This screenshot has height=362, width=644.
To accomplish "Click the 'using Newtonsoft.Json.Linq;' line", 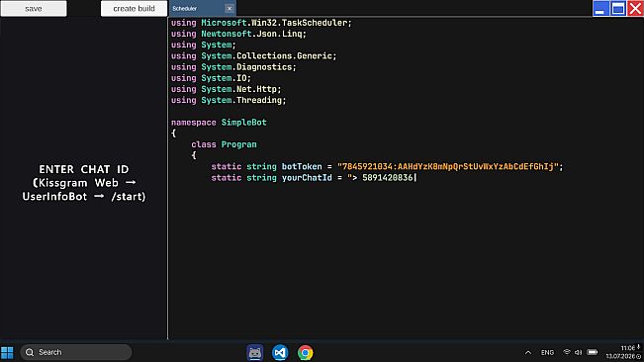I will pyautogui.click(x=238, y=34).
